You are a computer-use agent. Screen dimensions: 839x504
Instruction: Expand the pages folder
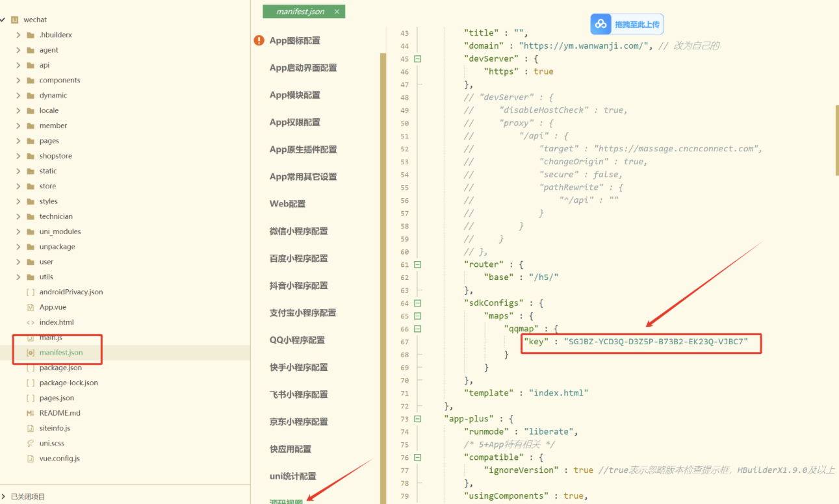click(18, 141)
